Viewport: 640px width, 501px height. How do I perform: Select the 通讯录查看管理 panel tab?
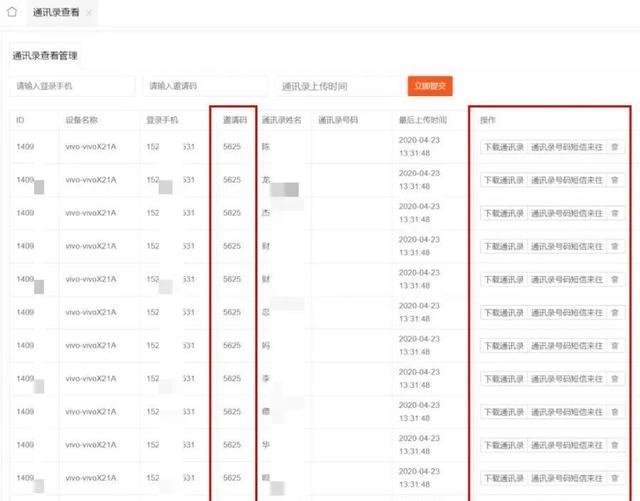click(x=45, y=56)
